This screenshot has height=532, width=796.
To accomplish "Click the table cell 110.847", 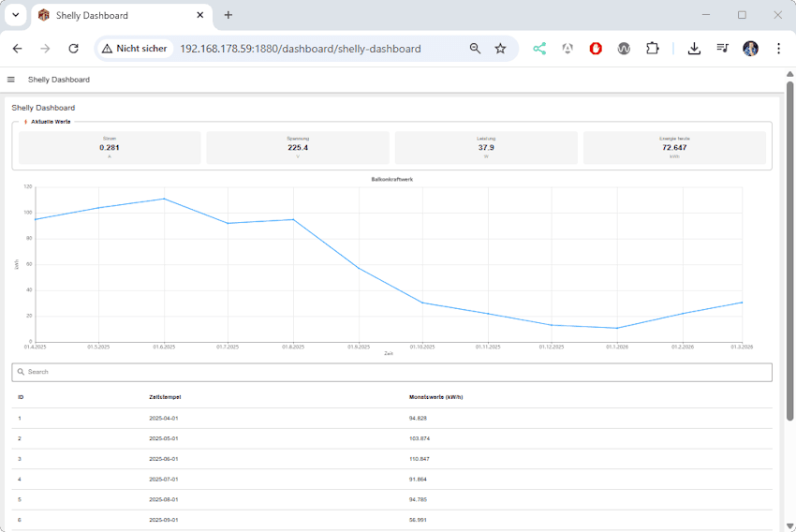I will 420,459.
